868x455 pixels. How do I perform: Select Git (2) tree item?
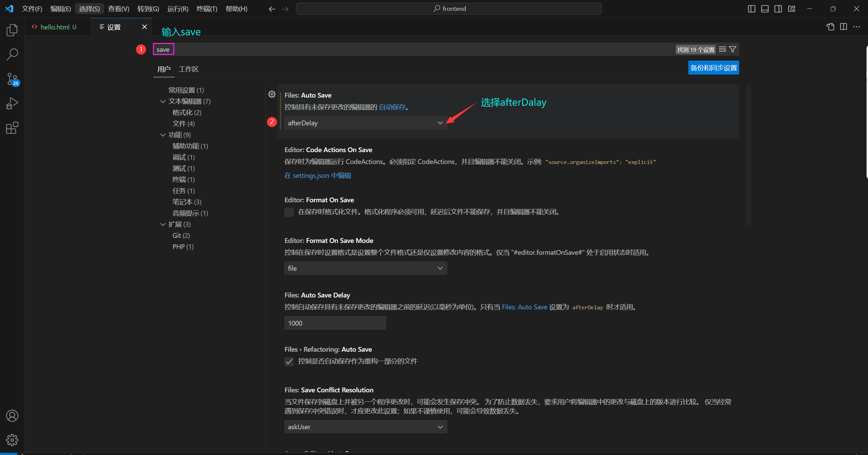point(181,235)
